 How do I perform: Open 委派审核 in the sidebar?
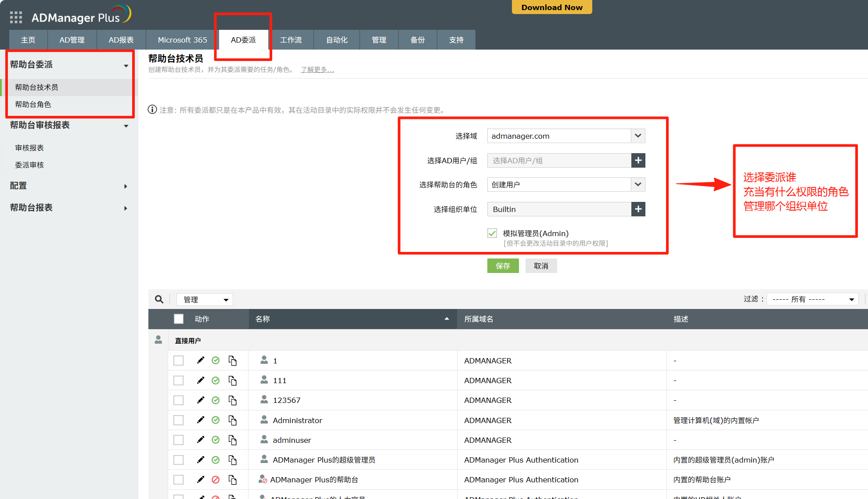29,165
